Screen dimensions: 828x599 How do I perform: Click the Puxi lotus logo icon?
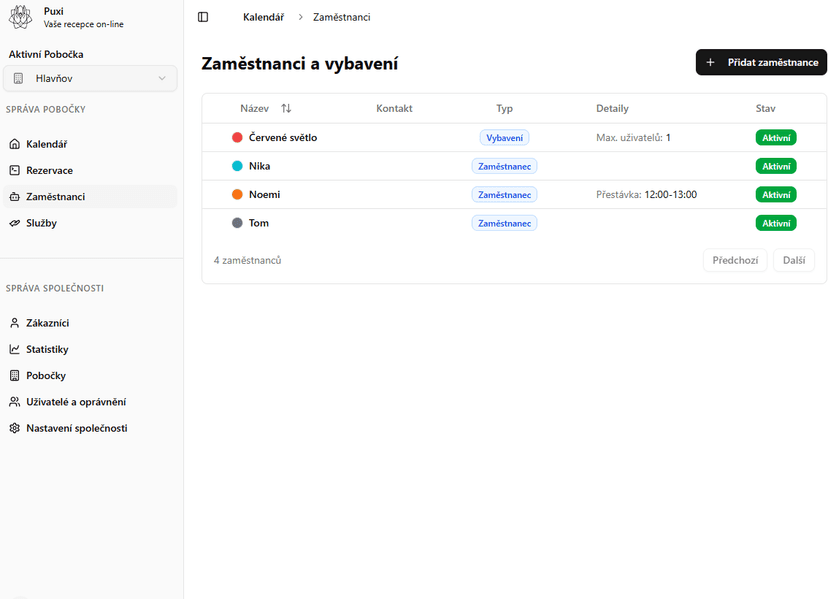[21, 17]
